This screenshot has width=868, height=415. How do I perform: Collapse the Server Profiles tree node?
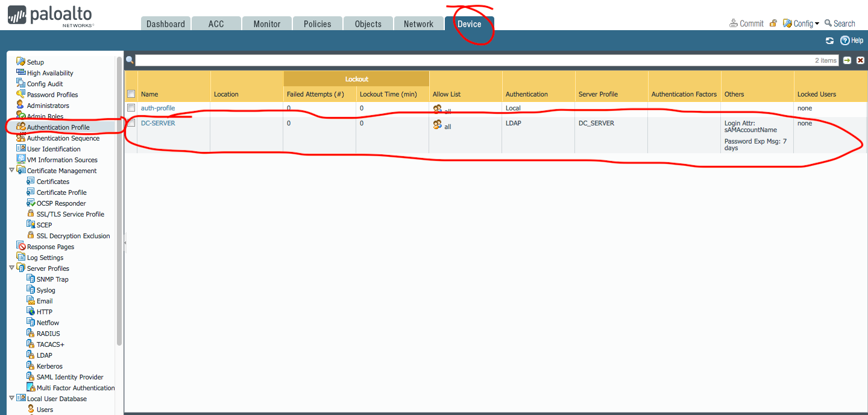(11, 268)
